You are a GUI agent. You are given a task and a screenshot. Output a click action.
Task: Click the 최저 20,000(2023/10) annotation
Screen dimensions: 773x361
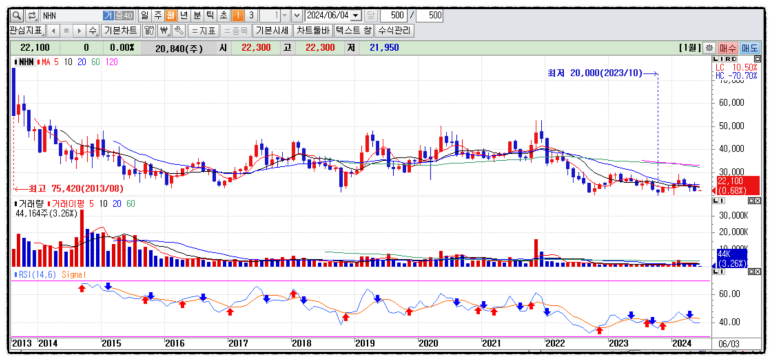(595, 73)
